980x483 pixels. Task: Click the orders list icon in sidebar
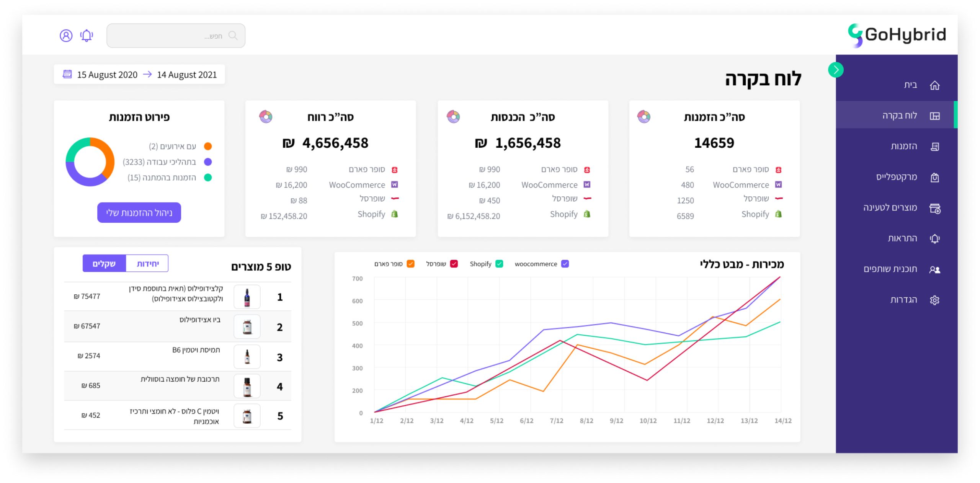click(934, 147)
